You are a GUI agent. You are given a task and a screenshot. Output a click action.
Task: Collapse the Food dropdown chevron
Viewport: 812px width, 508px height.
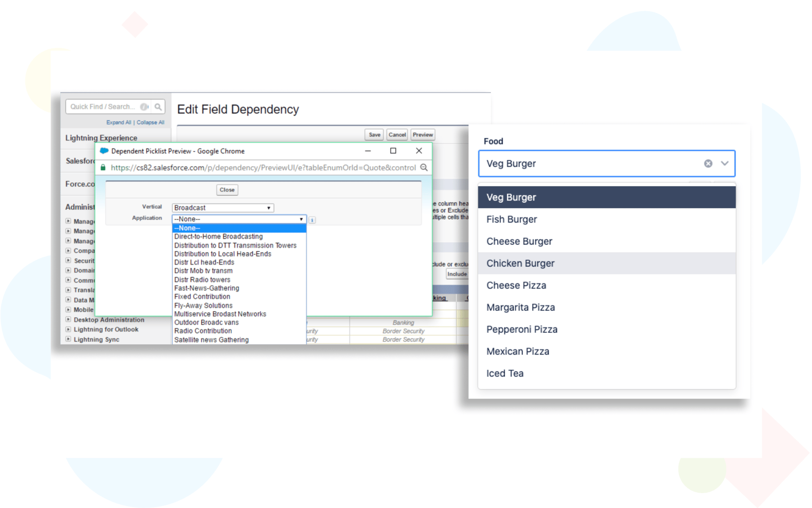[x=724, y=163]
